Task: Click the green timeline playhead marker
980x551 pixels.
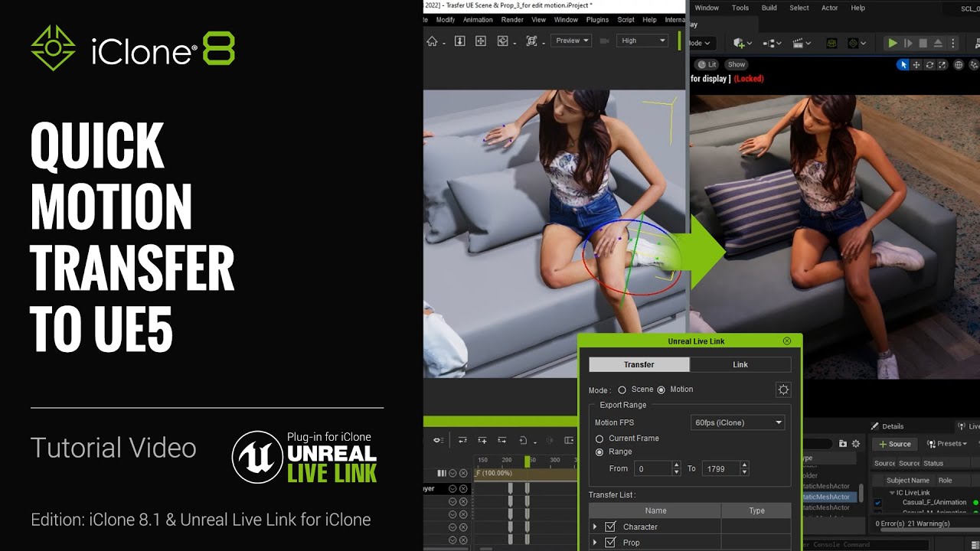Action: coord(527,461)
